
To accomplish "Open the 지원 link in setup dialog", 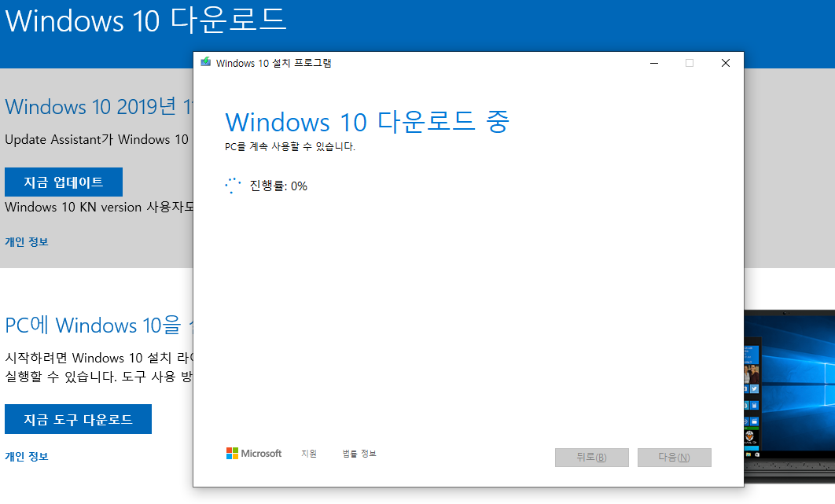I will point(309,454).
